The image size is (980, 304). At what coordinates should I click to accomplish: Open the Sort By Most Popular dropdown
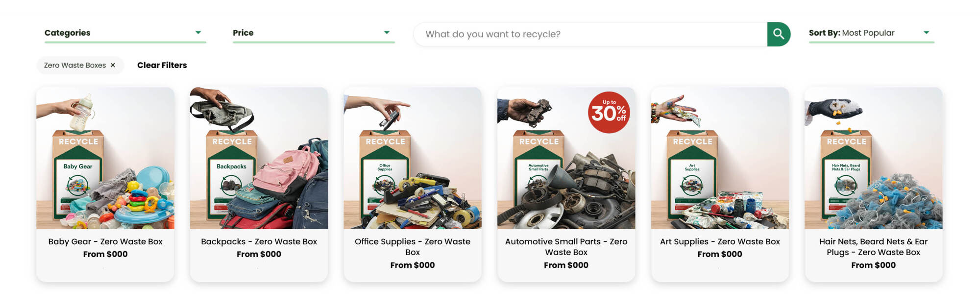tap(871, 33)
